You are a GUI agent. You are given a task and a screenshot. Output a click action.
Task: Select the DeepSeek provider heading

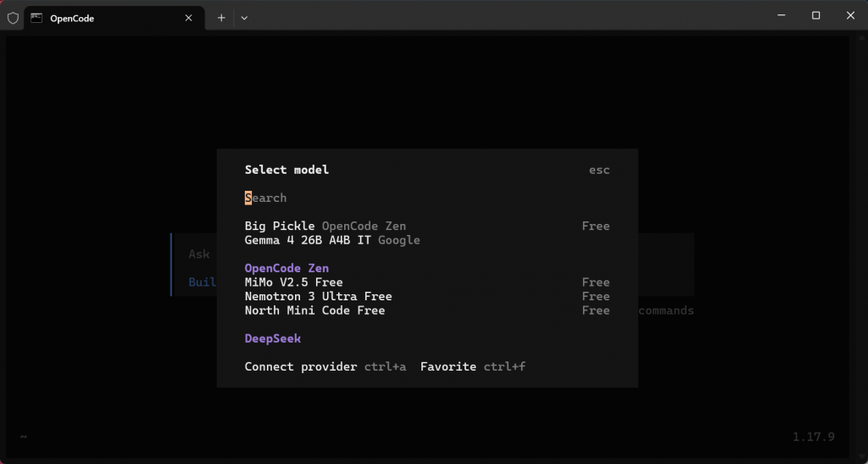point(273,338)
